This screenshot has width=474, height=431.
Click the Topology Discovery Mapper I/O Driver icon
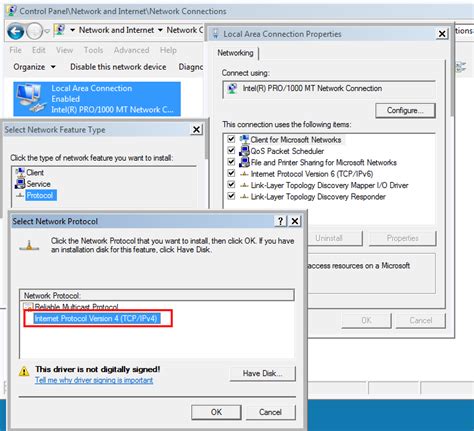(244, 185)
